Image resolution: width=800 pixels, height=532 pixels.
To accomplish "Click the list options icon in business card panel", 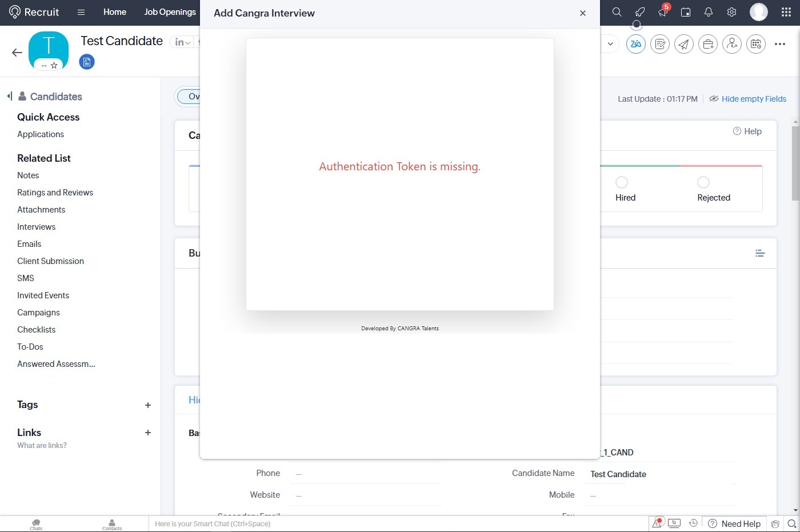I will [x=760, y=253].
